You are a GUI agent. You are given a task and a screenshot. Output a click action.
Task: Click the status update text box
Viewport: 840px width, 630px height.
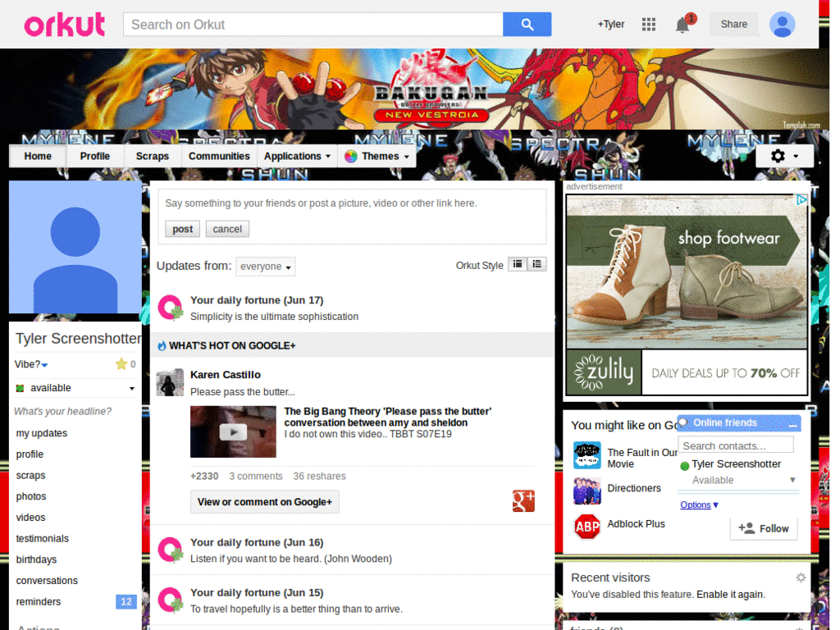(352, 203)
